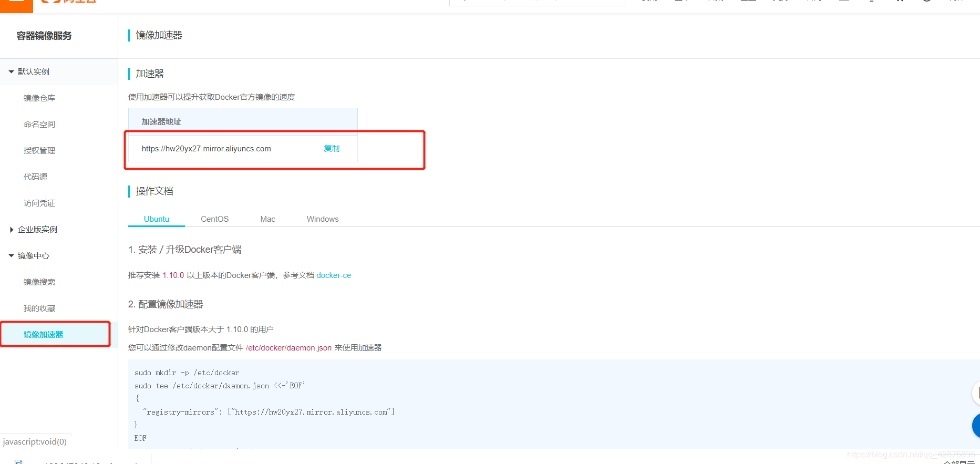The width and height of the screenshot is (980, 464).
Task: Click the 针对Docker客户端版本大于 1.10.0 的用户 line
Action: (x=201, y=329)
